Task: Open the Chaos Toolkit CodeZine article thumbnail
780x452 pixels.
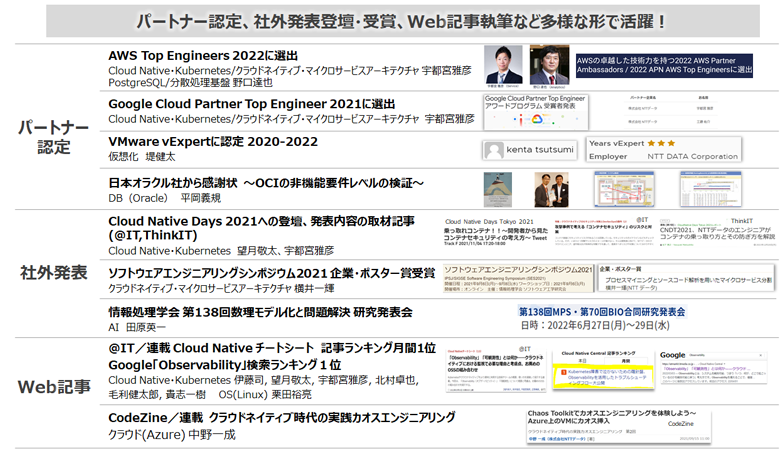Action: tap(619, 427)
